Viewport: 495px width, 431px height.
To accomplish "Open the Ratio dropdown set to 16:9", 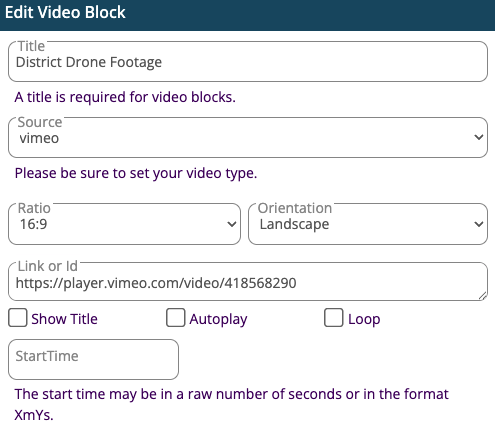I will click(124, 224).
